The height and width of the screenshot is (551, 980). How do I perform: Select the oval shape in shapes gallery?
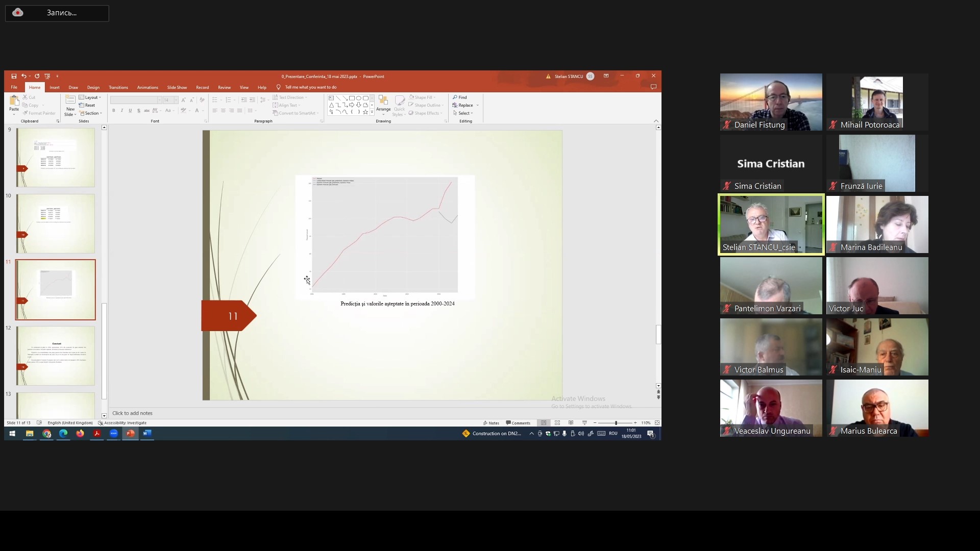pos(359,98)
